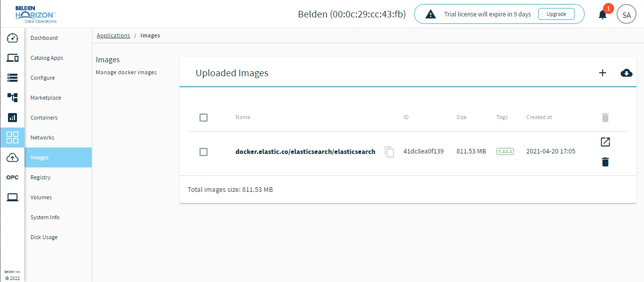The height and width of the screenshot is (282, 644).
Task: Click the 2021-04-20 17:05 creation date
Action: 551,151
